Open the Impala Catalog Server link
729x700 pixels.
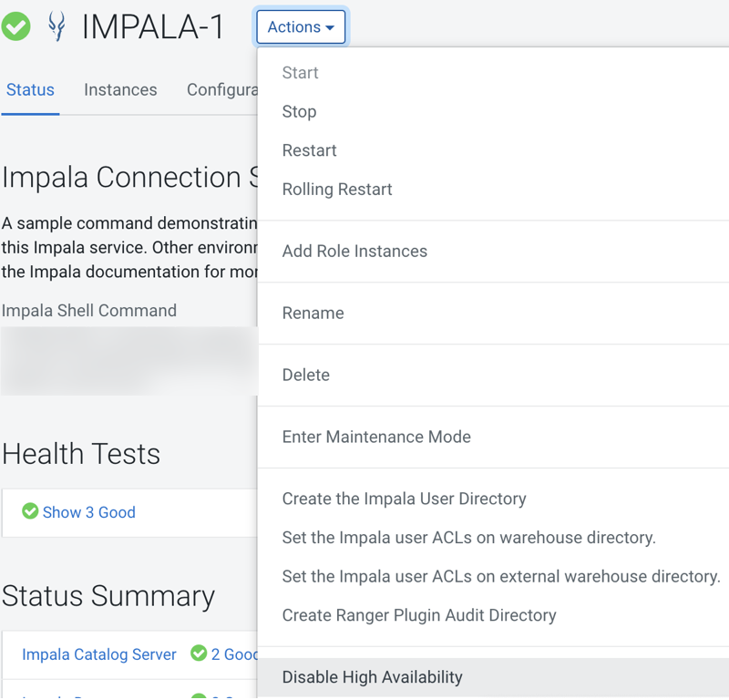pyautogui.click(x=98, y=654)
